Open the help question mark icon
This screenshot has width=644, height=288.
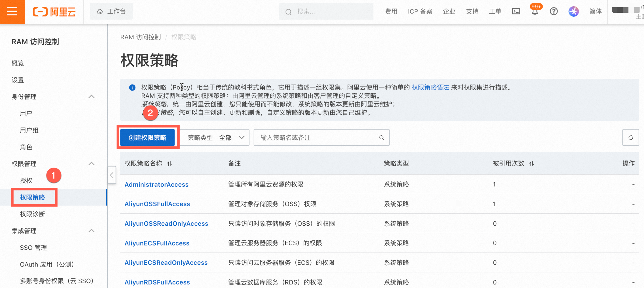pos(554,11)
